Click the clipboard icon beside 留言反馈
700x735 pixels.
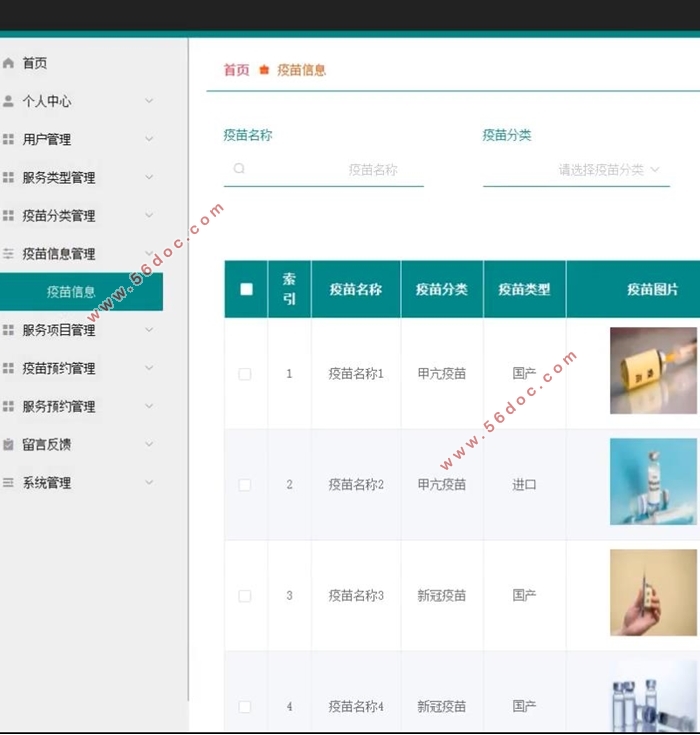[x=9, y=444]
